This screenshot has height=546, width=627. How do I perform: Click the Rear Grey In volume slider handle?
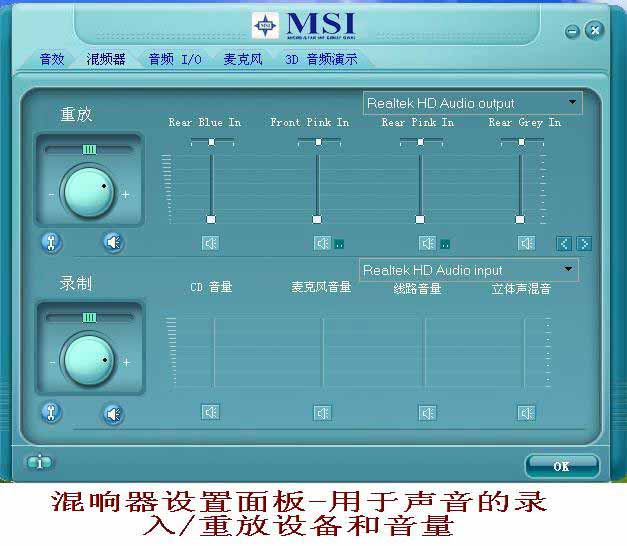(520, 219)
